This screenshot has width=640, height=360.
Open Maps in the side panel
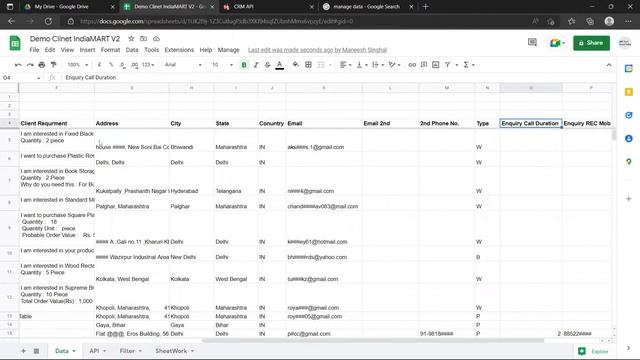629,162
